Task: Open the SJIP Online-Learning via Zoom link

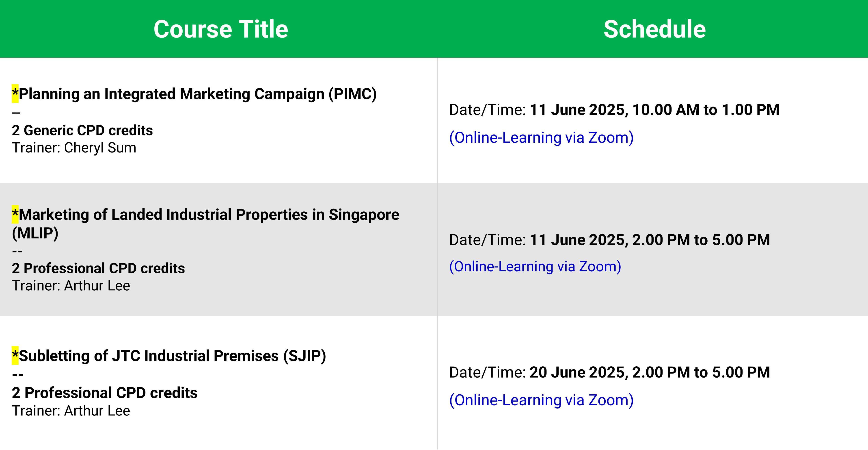Action: point(541,400)
